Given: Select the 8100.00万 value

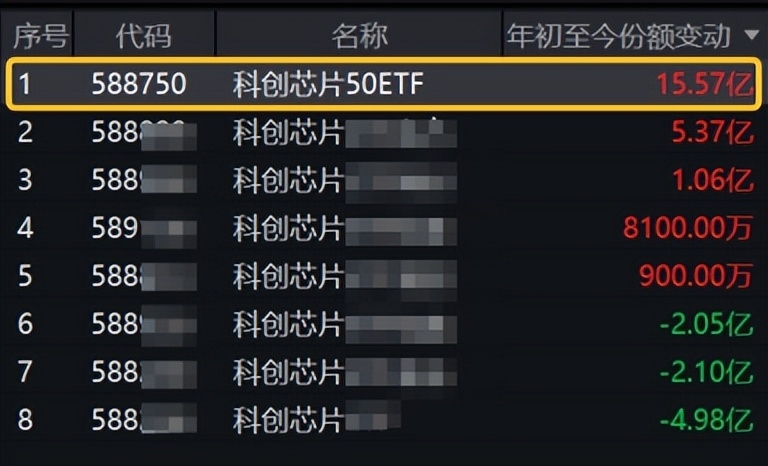Looking at the screenshot, I should tap(687, 228).
